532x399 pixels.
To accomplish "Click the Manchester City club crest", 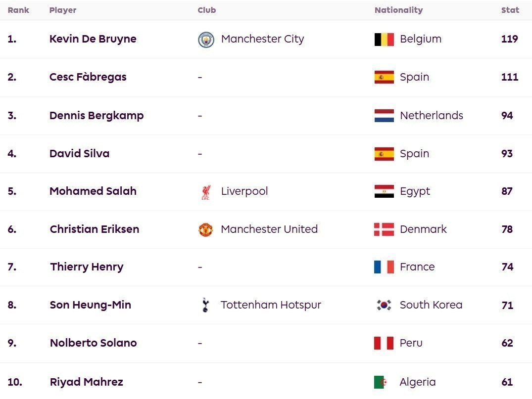I will [x=206, y=40].
